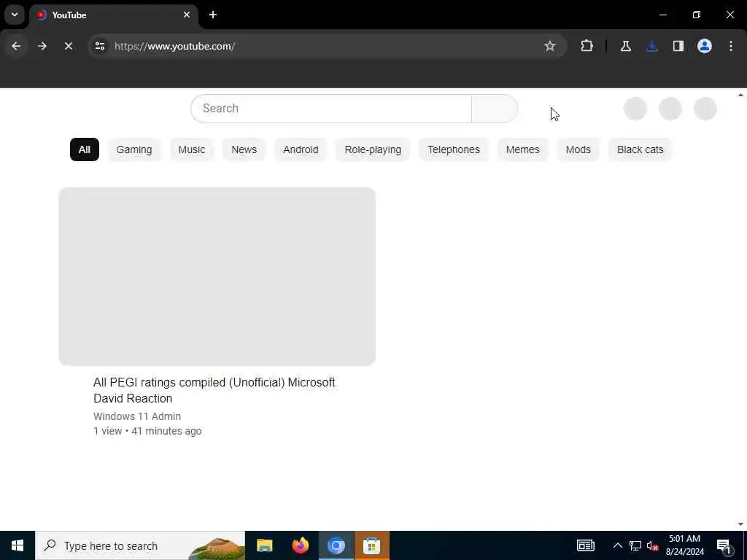
Task: Open news and interests taskbar widget
Action: tap(586, 545)
